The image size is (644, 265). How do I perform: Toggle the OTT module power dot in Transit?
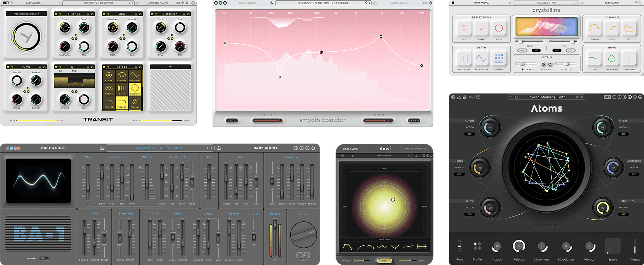coord(56,67)
